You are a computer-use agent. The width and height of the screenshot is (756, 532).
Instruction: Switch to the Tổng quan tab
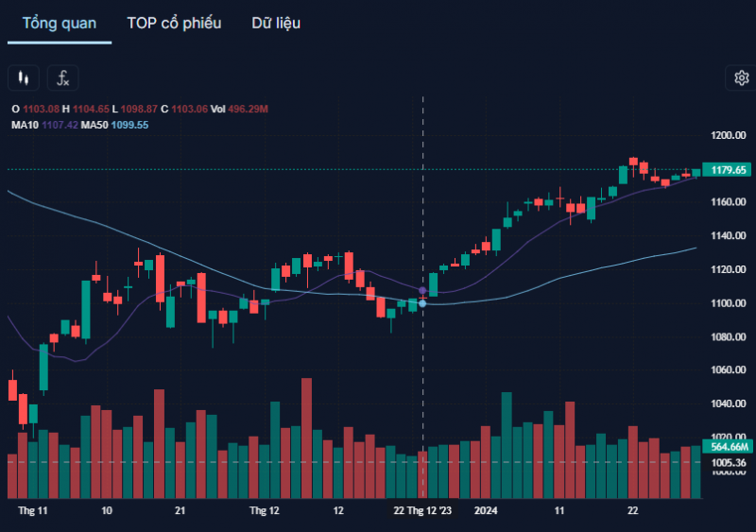(59, 23)
